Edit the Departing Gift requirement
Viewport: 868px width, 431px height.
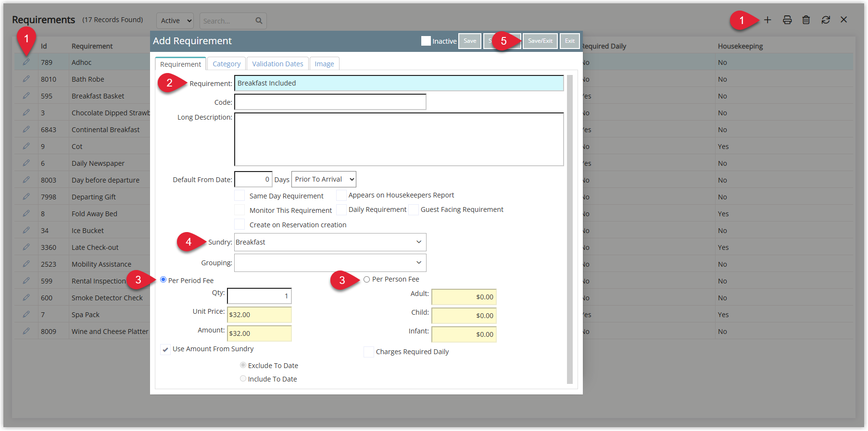(x=26, y=197)
